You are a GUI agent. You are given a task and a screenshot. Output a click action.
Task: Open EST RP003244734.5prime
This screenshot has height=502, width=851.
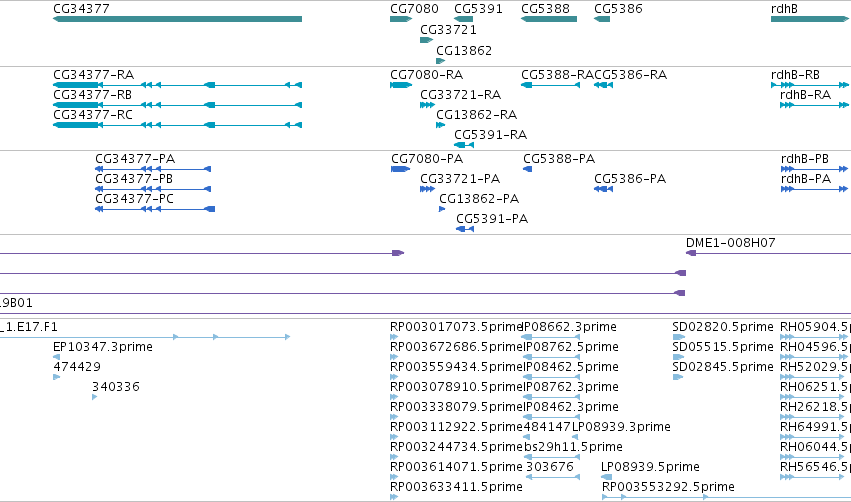pyautogui.click(x=394, y=457)
